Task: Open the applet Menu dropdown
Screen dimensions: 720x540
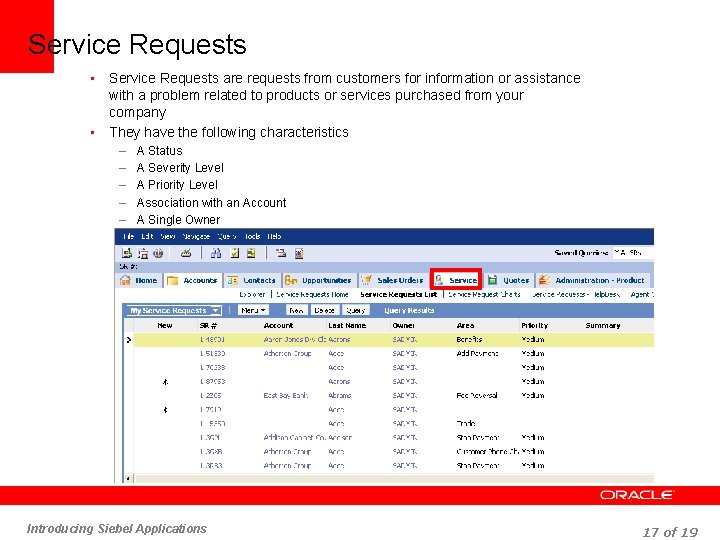Action: pos(253,310)
